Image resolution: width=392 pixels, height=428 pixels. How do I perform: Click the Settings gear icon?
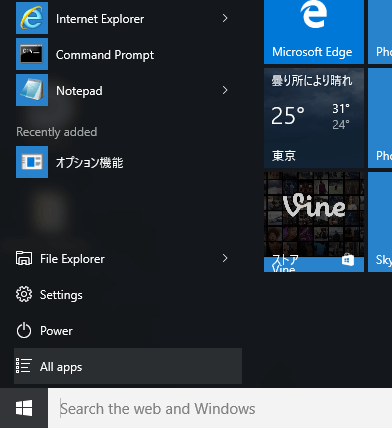pos(24,294)
